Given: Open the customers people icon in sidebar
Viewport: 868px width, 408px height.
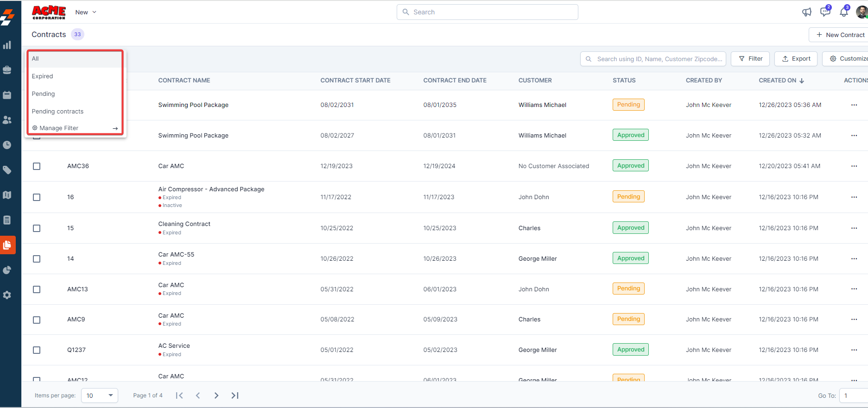Looking at the screenshot, I should (x=7, y=120).
